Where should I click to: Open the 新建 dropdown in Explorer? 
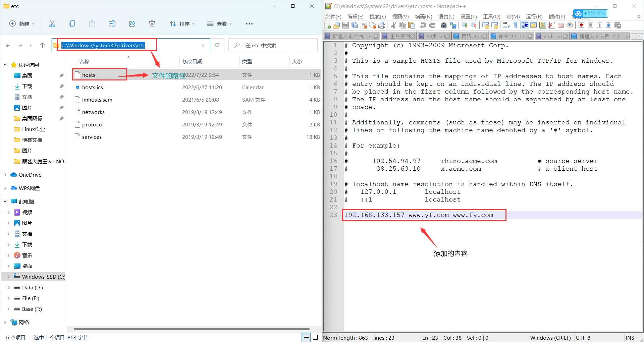click(x=22, y=24)
